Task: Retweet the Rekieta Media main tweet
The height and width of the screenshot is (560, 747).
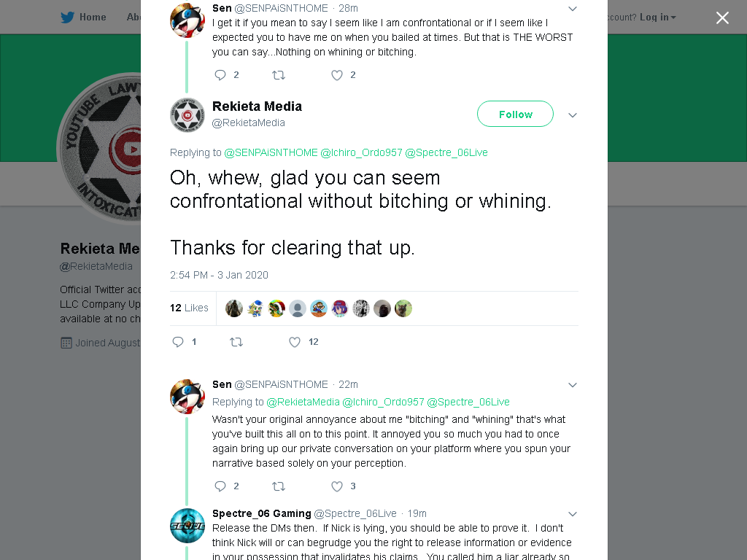Action: 236,342
